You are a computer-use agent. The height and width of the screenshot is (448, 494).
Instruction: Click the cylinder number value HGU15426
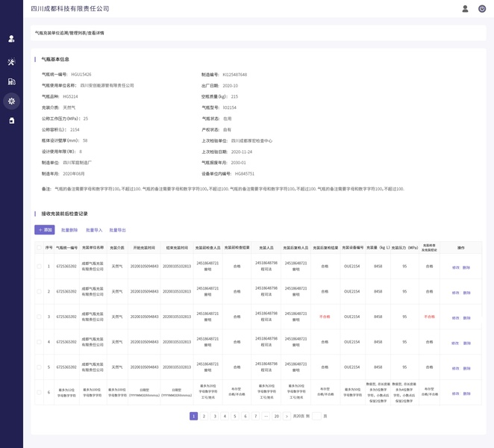[81, 75]
